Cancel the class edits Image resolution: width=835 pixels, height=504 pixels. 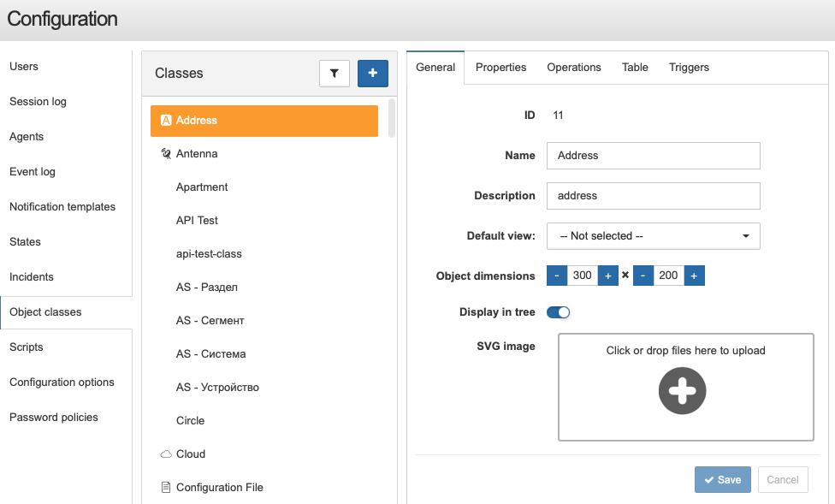coord(782,479)
